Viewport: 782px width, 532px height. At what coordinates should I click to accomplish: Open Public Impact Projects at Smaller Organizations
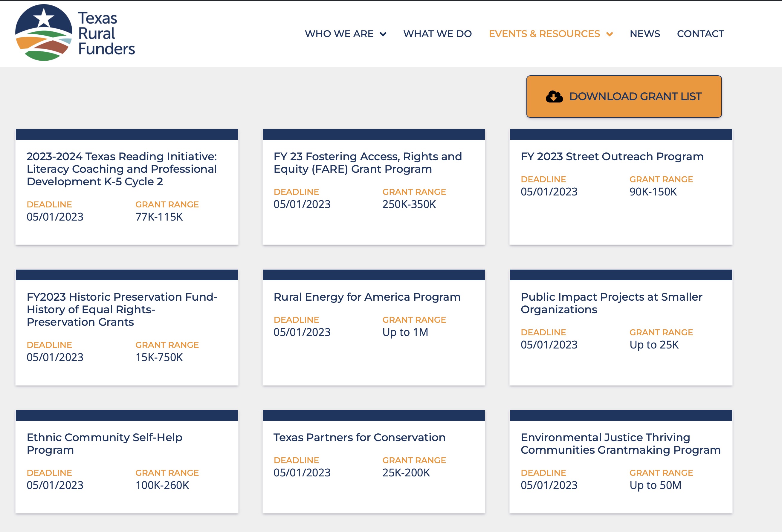(x=611, y=303)
